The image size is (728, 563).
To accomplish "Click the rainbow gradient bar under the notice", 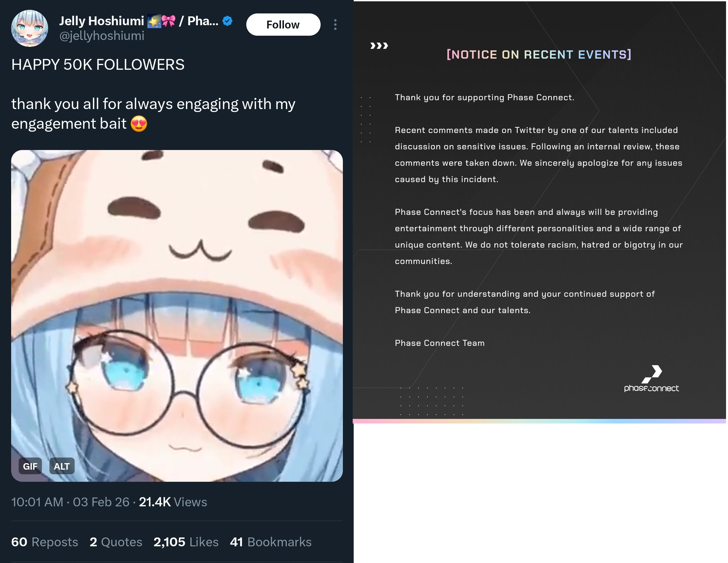I will pyautogui.click(x=539, y=421).
